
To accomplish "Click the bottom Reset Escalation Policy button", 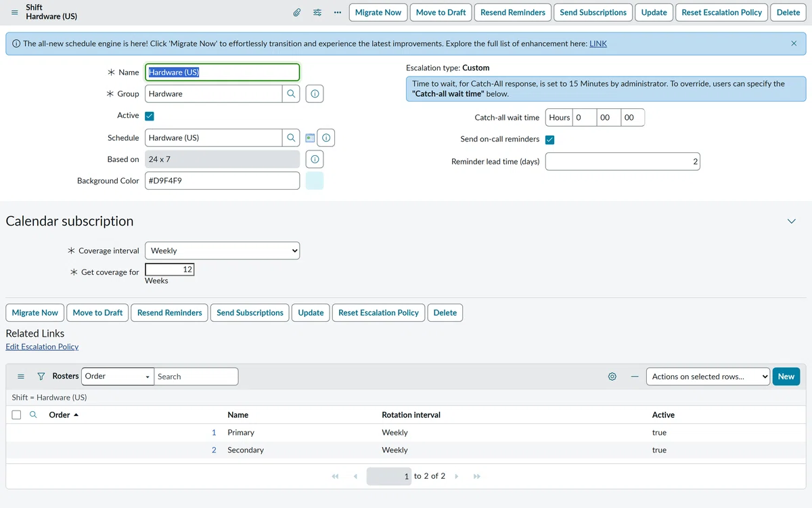I will pyautogui.click(x=379, y=313).
